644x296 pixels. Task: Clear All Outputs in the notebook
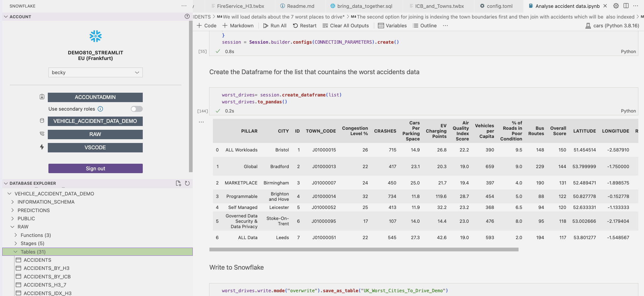point(346,26)
